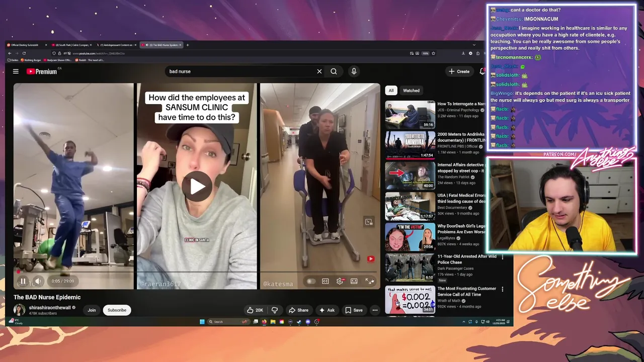Subscribe to shirashiraonthewall
This screenshot has height=362, width=644.
[x=117, y=310]
